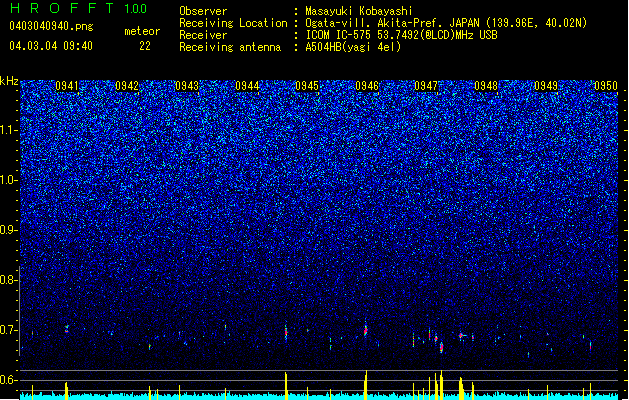The height and width of the screenshot is (400, 629).
Task: Click the ICOM IC-575 receiver frequency text
Action: pos(401,35)
